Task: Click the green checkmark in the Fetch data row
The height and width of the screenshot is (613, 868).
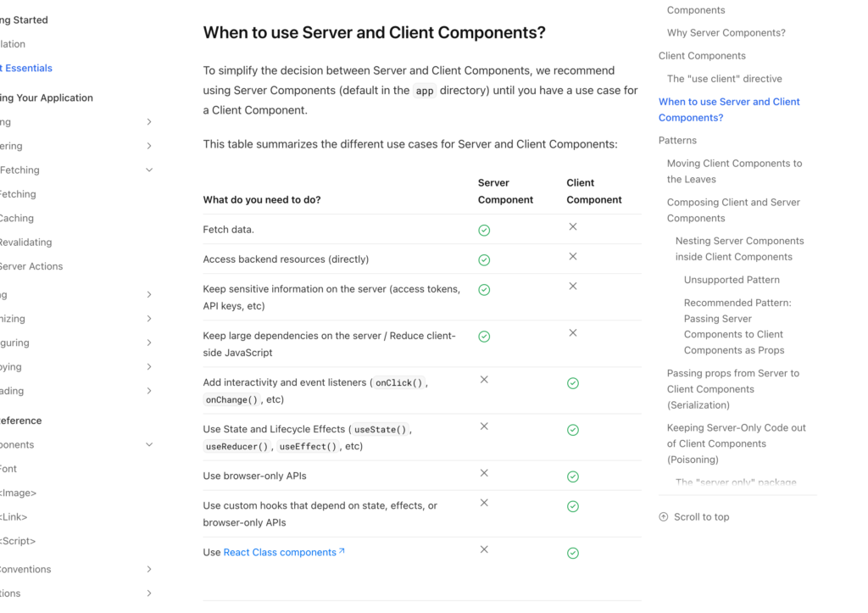Action: point(484,230)
